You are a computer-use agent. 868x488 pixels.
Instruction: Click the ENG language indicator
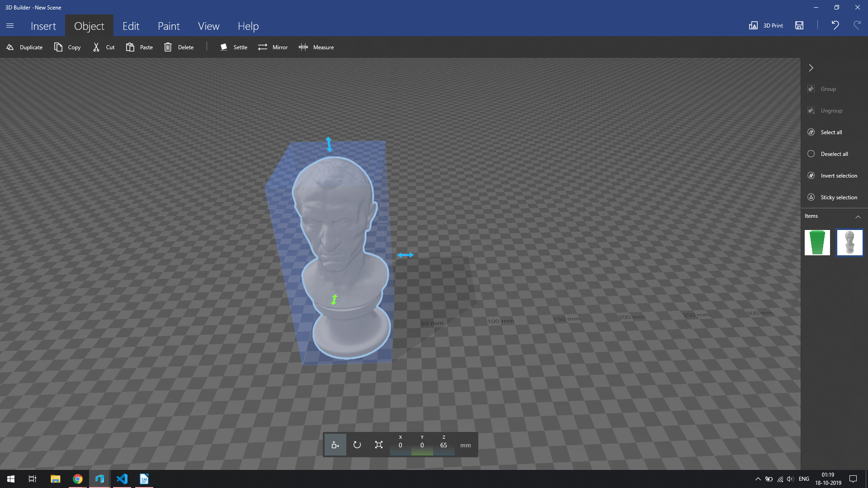coord(804,479)
